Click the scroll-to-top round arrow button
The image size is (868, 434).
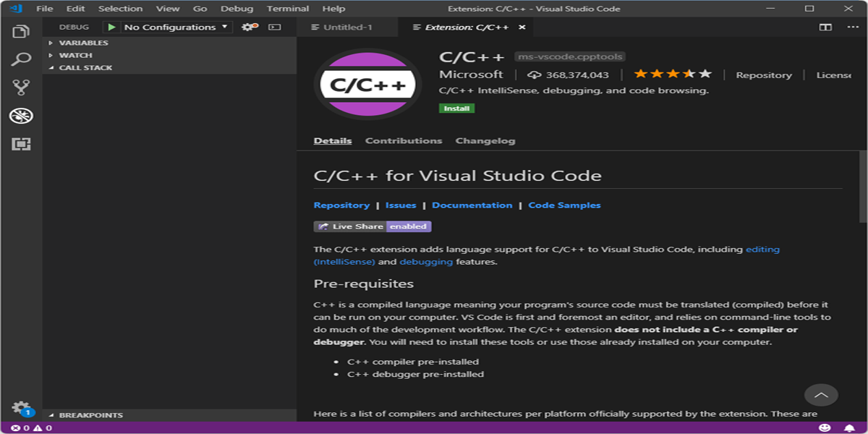pos(821,395)
